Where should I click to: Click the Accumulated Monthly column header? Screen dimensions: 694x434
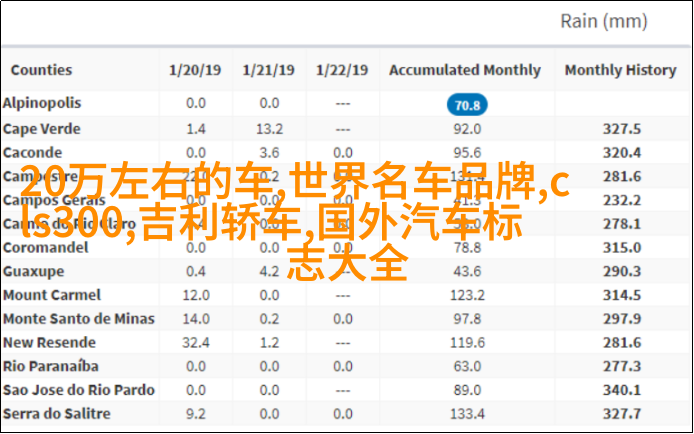(x=465, y=70)
